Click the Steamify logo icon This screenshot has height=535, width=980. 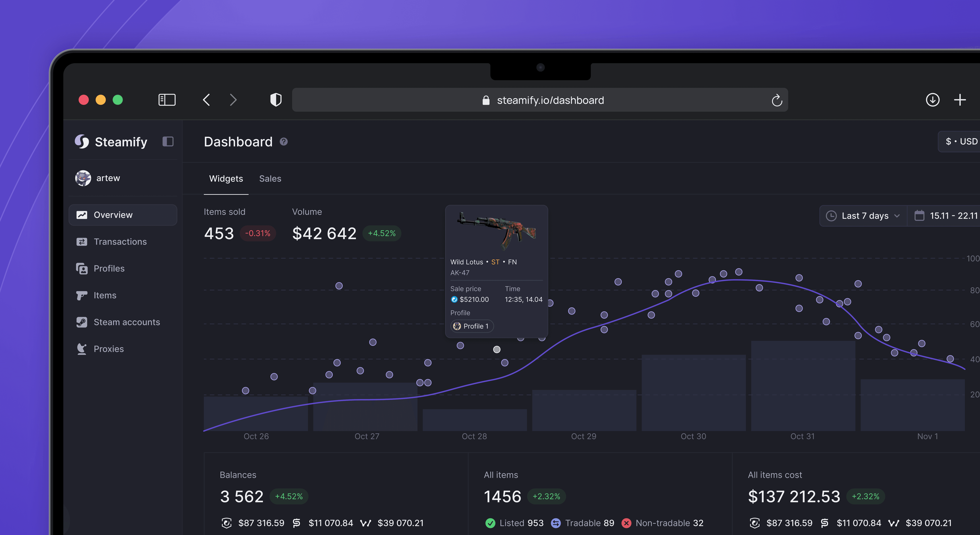[x=82, y=142]
